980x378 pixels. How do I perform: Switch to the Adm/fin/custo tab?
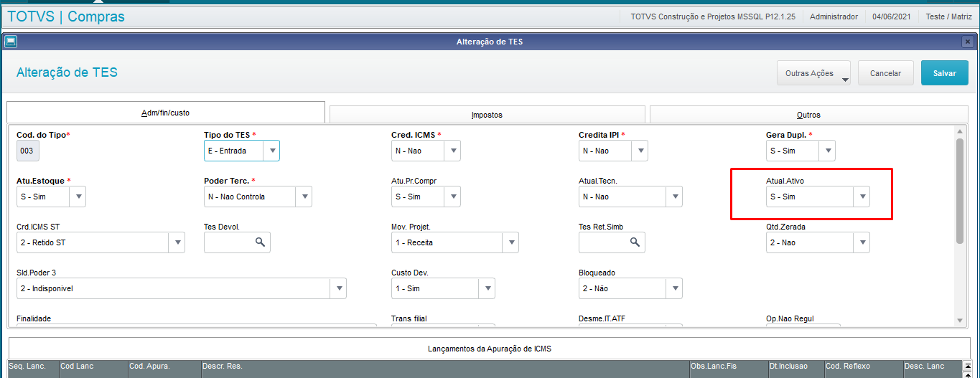coord(166,113)
